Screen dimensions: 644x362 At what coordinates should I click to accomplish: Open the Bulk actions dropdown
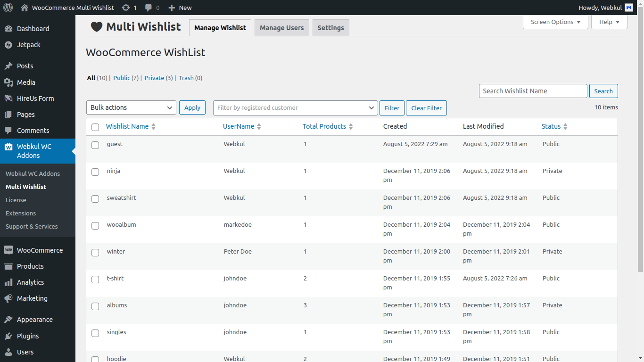[x=131, y=107]
